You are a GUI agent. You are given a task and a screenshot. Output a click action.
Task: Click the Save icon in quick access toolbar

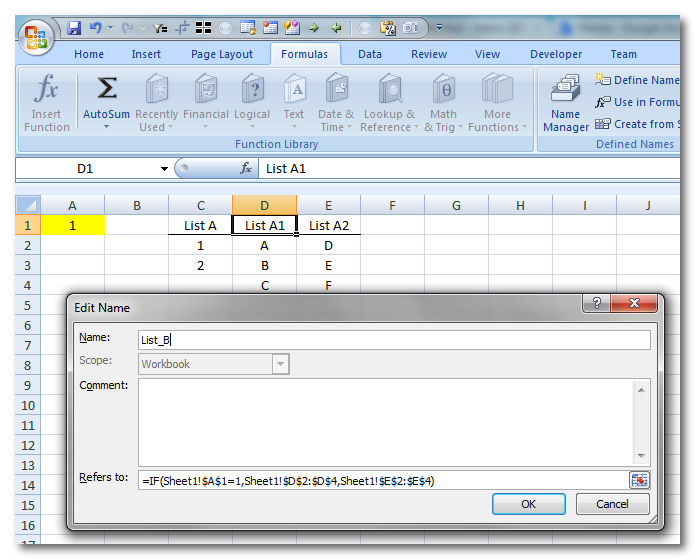click(x=74, y=28)
